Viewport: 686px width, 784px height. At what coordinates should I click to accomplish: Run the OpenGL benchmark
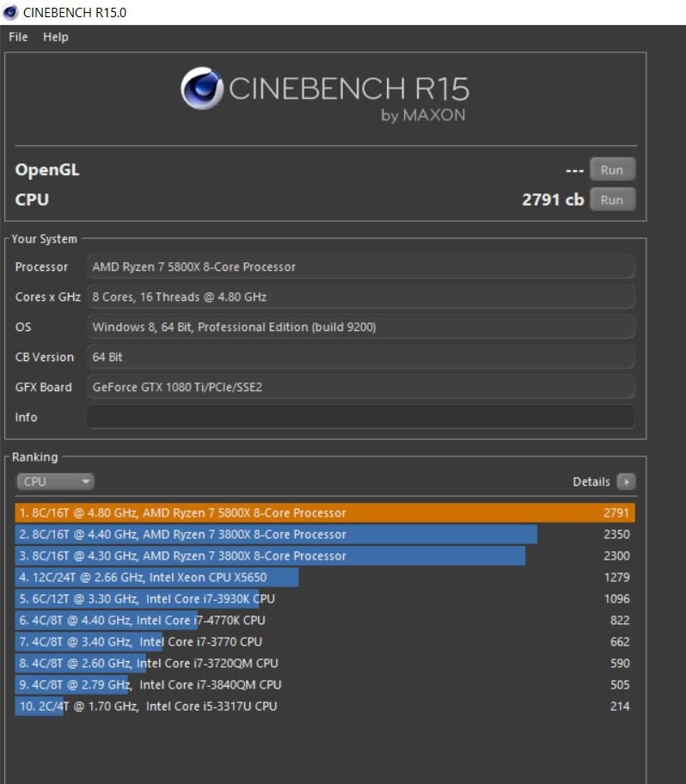(612, 169)
